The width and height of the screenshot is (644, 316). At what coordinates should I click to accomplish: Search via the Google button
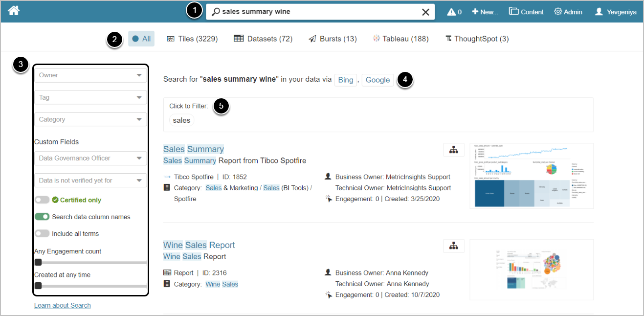pyautogui.click(x=378, y=80)
